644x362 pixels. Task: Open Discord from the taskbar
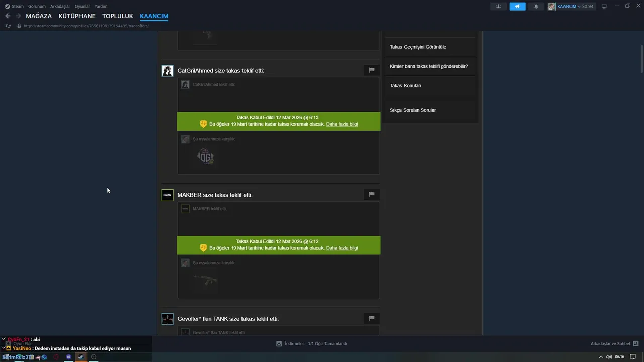(69, 357)
